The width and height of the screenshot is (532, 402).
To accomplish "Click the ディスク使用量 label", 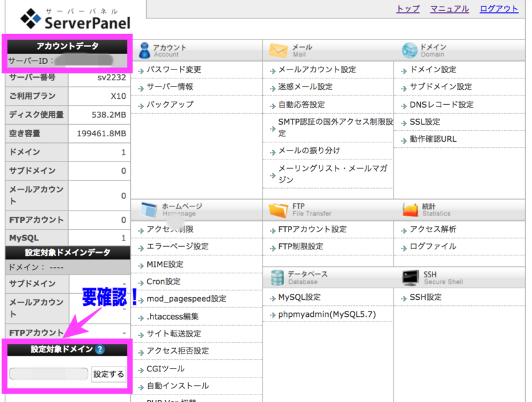I will click(x=36, y=115).
